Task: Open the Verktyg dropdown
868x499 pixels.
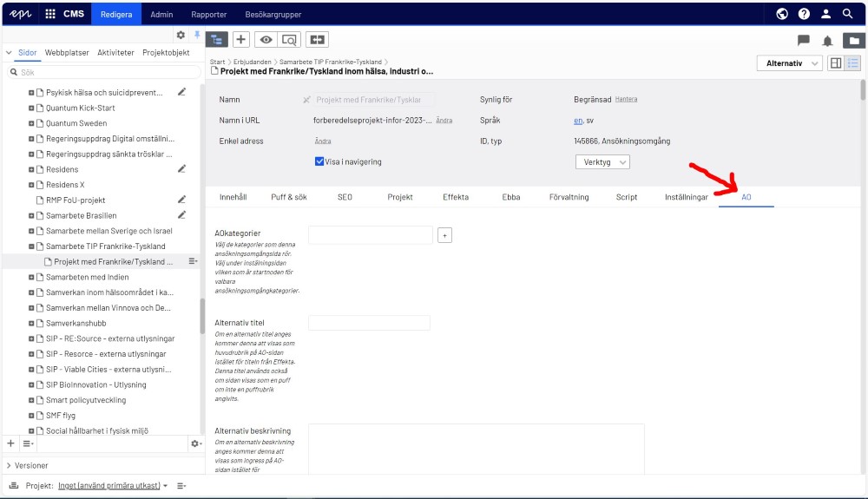Action: click(602, 162)
